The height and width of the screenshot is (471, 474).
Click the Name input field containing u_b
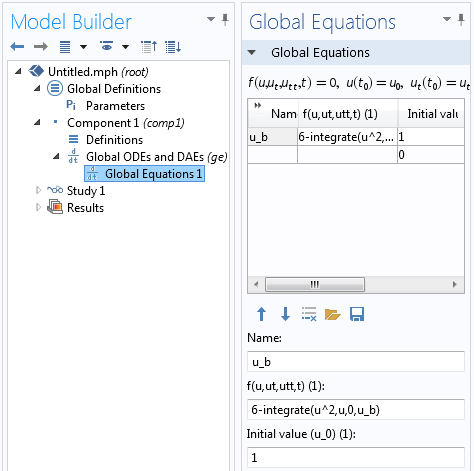tap(356, 362)
